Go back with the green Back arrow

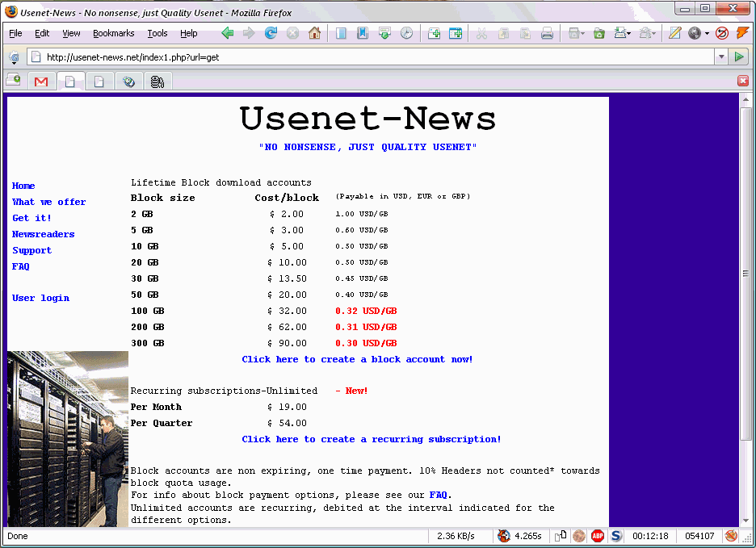(x=228, y=33)
